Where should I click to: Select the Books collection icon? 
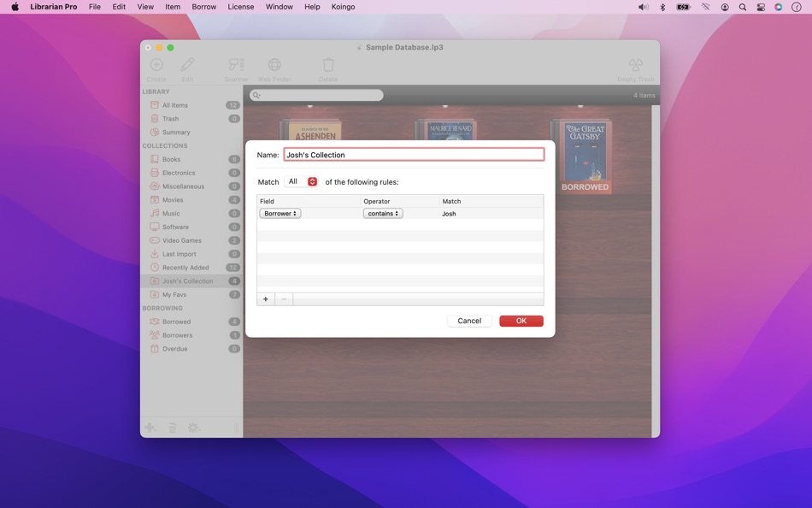(x=154, y=159)
